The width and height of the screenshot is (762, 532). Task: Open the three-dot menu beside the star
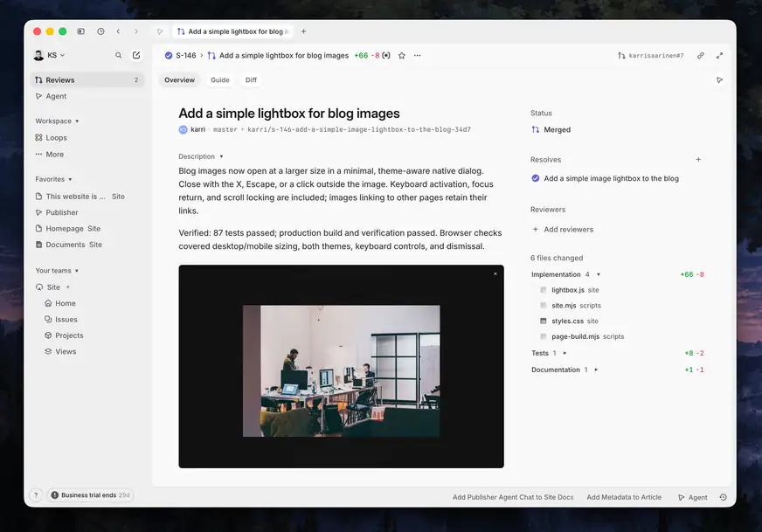click(x=418, y=55)
